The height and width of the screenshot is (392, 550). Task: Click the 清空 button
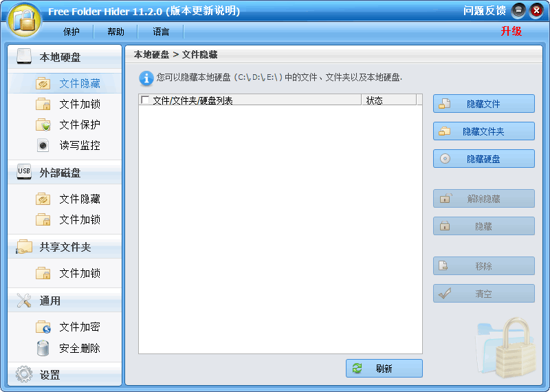pyautogui.click(x=484, y=294)
